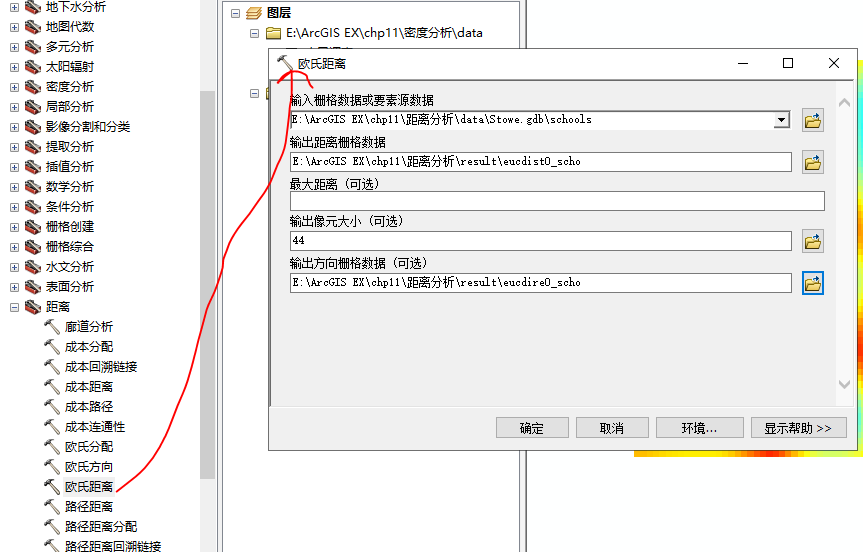Viewport: 863px width, 552px height.
Task: Click hammer icon of 成本回溯链接 tool
Action: (52, 367)
